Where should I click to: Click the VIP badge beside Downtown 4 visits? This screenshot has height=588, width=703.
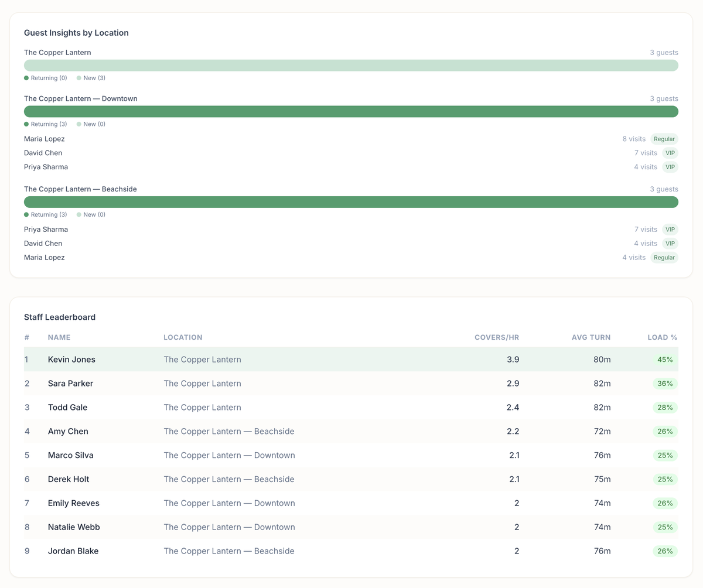[670, 167]
